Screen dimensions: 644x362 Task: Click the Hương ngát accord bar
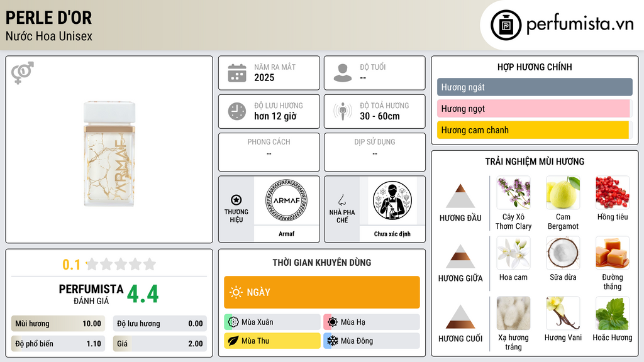click(x=535, y=87)
